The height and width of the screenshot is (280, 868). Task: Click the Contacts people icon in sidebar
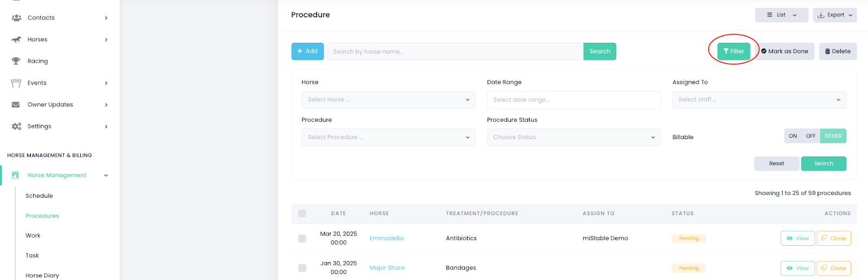tap(16, 18)
